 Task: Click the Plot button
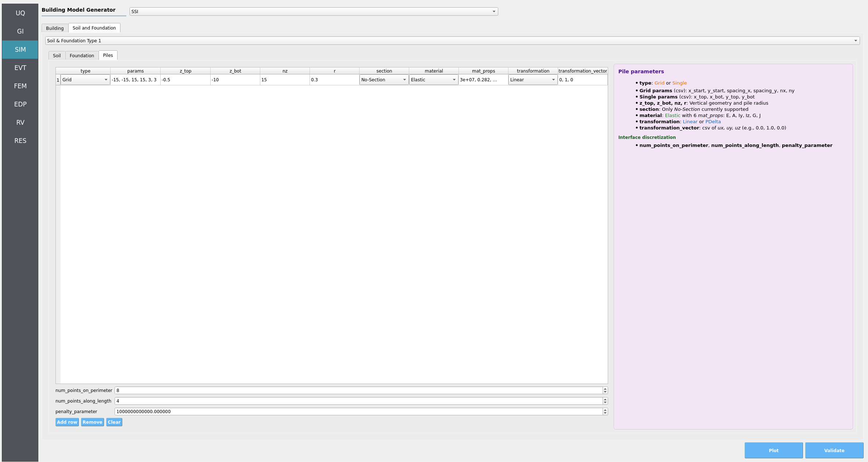pyautogui.click(x=773, y=451)
